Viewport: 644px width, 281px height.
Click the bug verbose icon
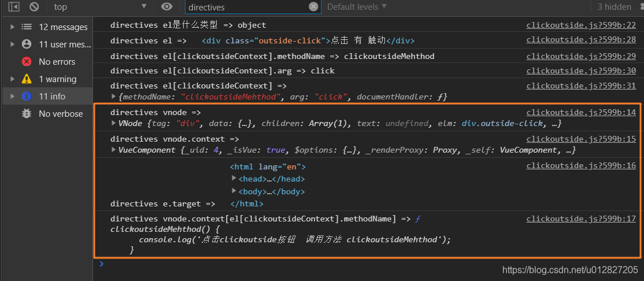coord(27,114)
